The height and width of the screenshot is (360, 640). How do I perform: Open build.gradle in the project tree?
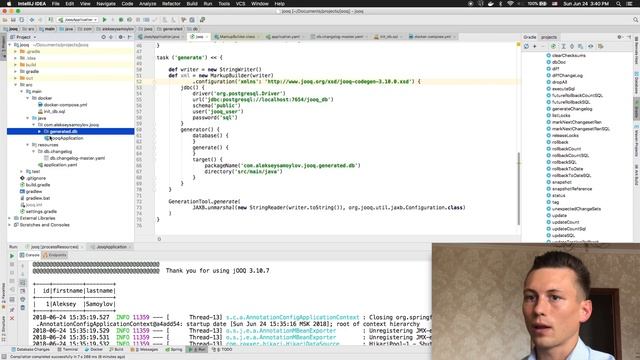click(x=38, y=185)
